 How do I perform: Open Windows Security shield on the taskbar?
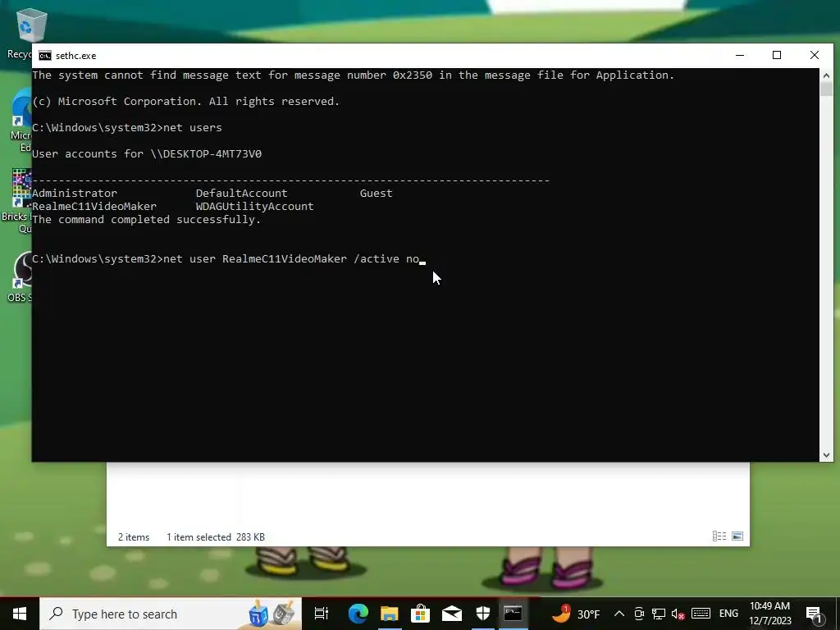point(482,614)
